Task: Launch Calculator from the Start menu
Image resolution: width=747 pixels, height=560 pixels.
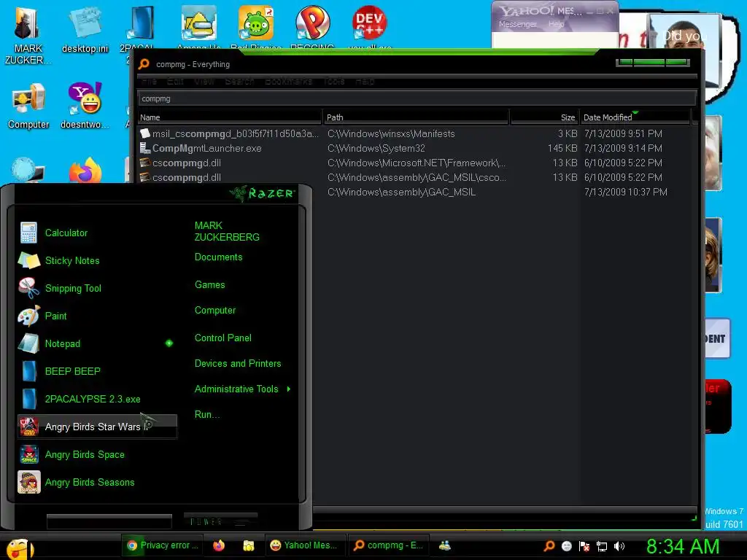Action: click(x=97, y=233)
